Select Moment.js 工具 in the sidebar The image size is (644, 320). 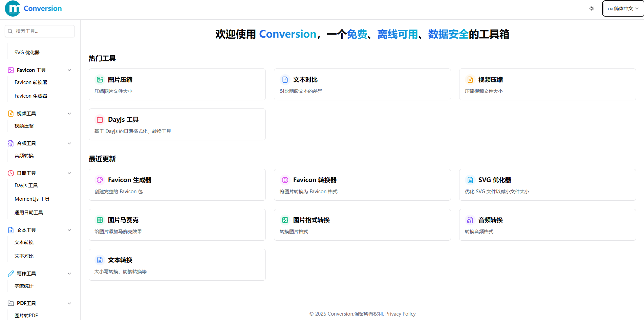[32, 199]
